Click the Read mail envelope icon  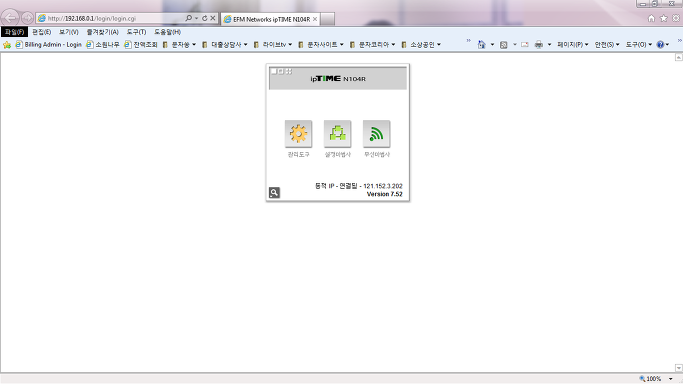tap(524, 44)
